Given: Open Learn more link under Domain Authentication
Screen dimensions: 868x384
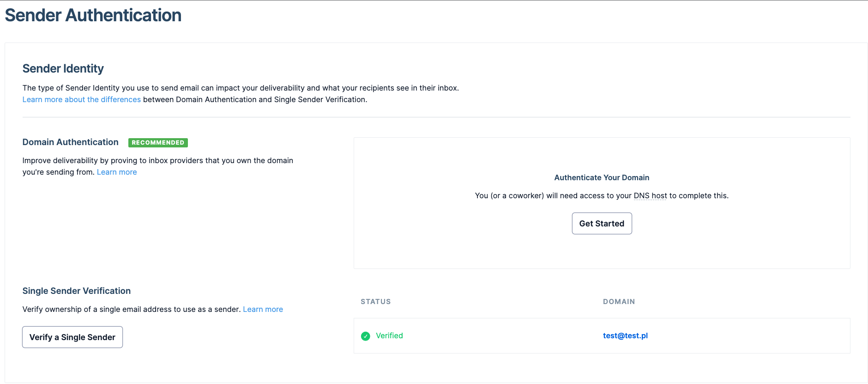Looking at the screenshot, I should (x=117, y=172).
